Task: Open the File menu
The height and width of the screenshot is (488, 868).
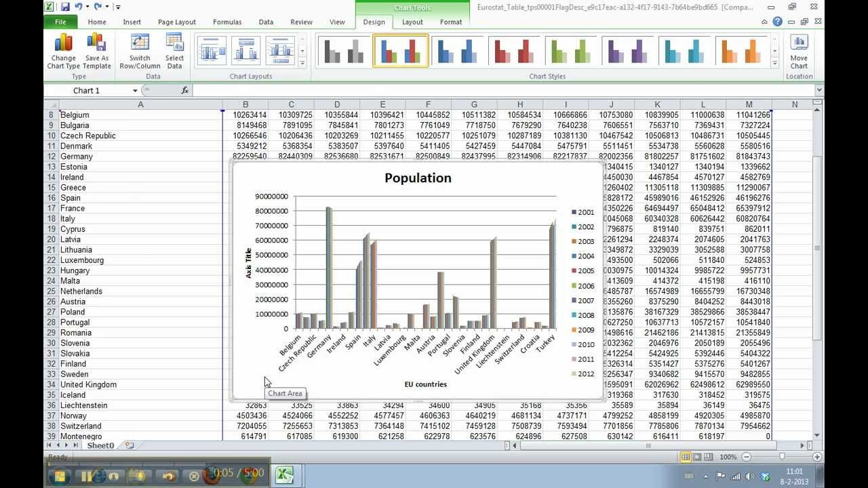Action: 60,22
